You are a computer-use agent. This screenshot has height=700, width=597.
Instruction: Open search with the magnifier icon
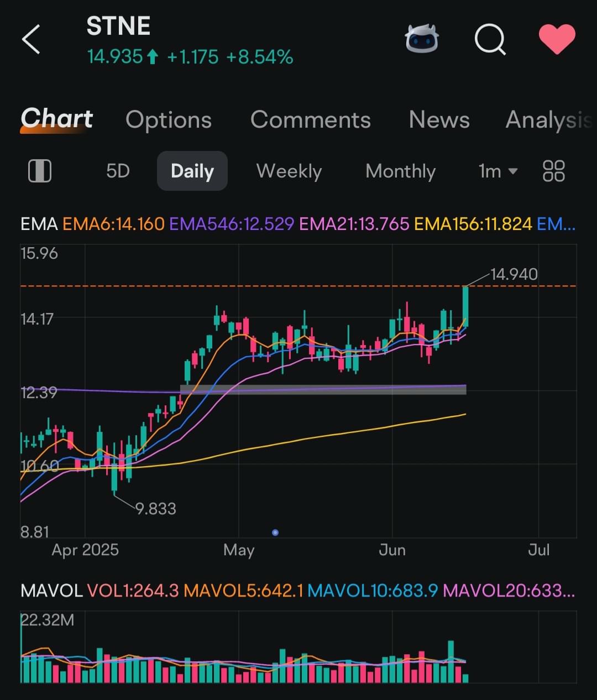[490, 40]
